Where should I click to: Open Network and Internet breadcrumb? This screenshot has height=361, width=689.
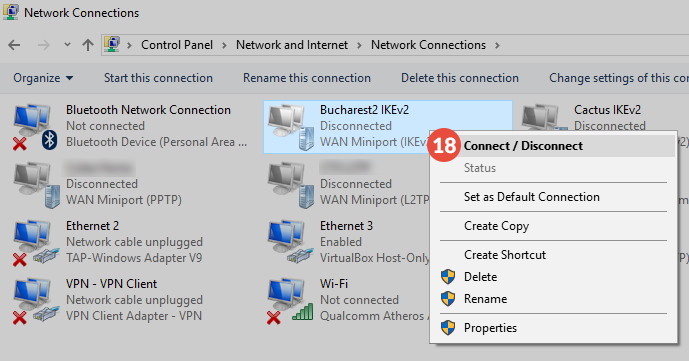(292, 45)
